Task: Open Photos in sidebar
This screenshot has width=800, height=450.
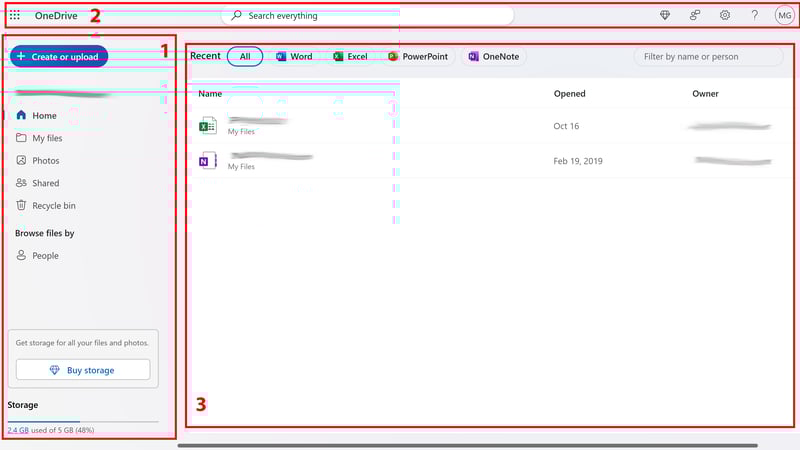Action: coord(45,160)
